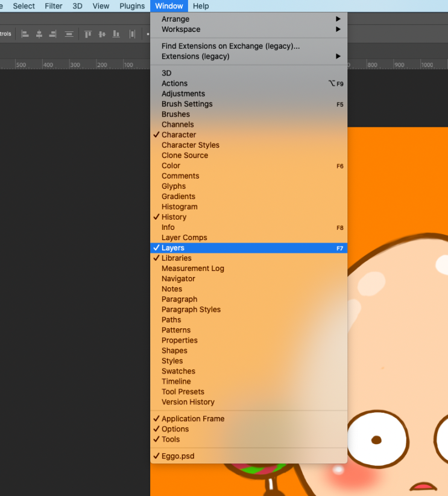
Task: Open the Select menu
Action: (x=24, y=6)
